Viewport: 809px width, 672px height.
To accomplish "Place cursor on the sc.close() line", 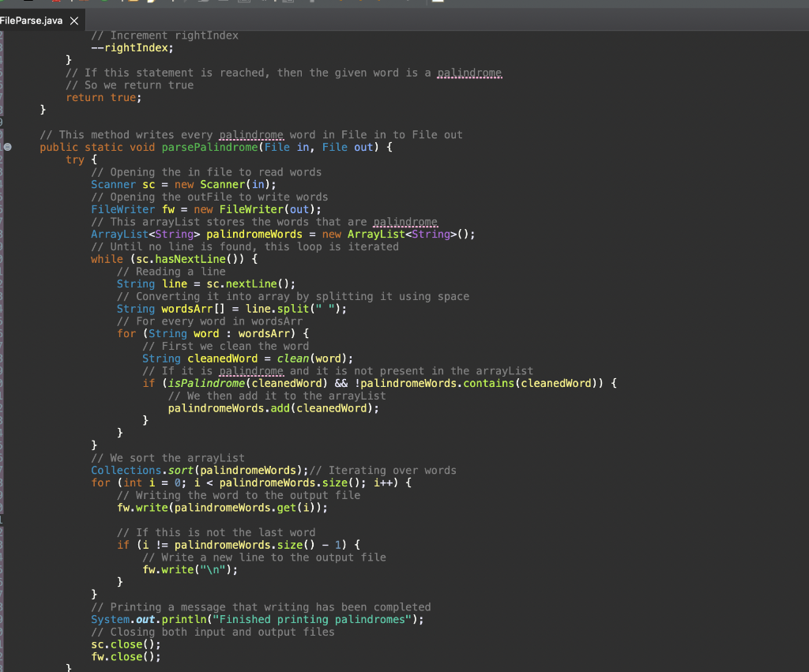I will click(126, 644).
